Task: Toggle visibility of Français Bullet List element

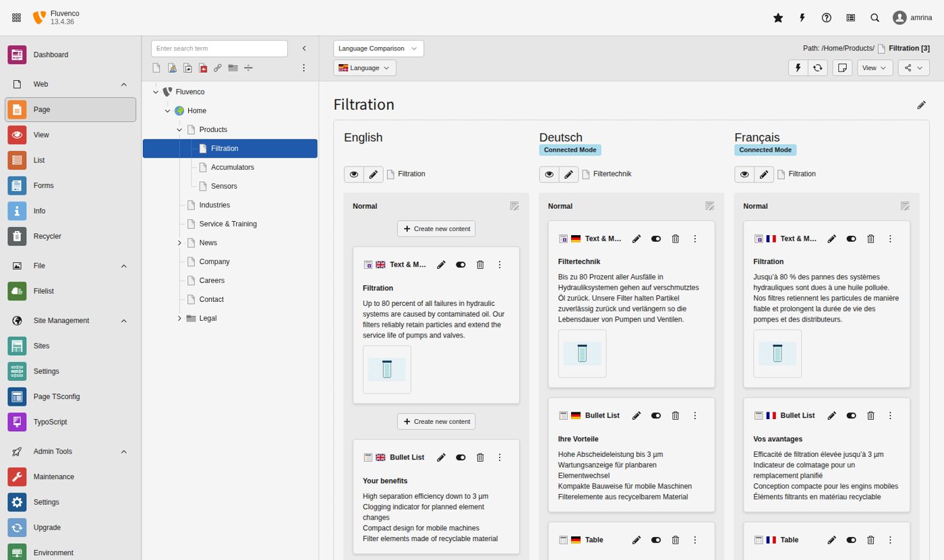Action: click(x=851, y=416)
